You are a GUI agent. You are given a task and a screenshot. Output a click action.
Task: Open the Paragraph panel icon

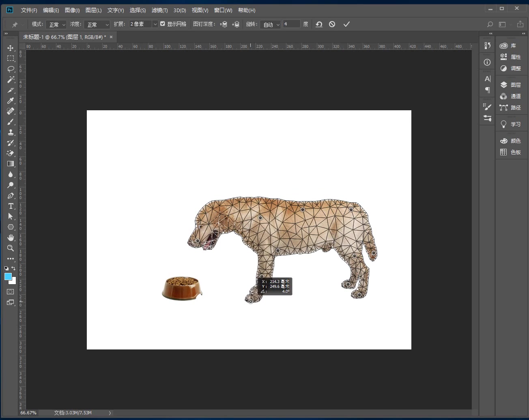tap(487, 90)
